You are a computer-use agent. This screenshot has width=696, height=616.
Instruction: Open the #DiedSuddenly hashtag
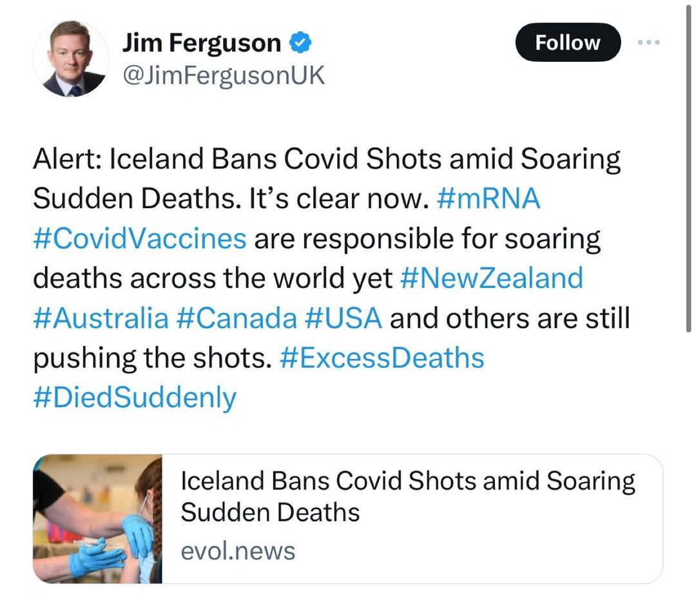135,398
